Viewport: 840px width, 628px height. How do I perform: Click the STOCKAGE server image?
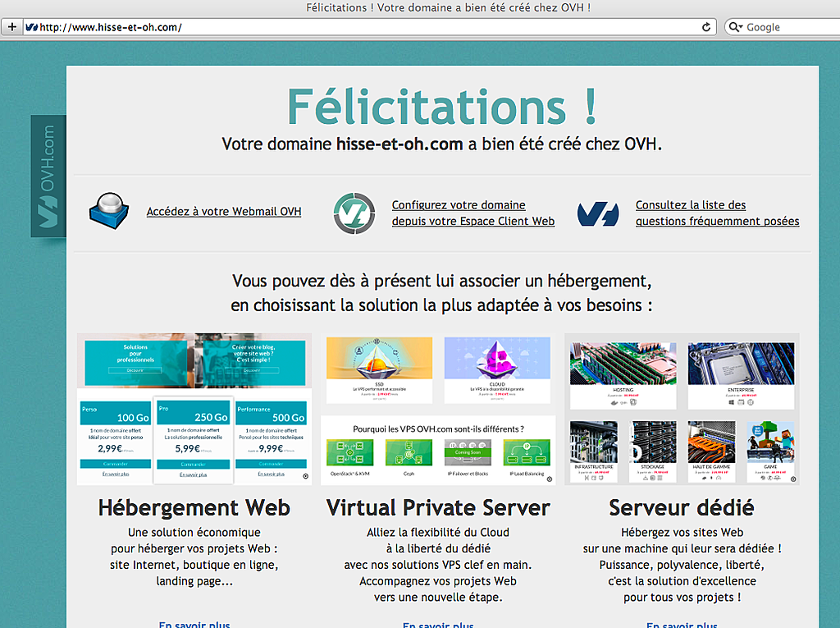(652, 442)
